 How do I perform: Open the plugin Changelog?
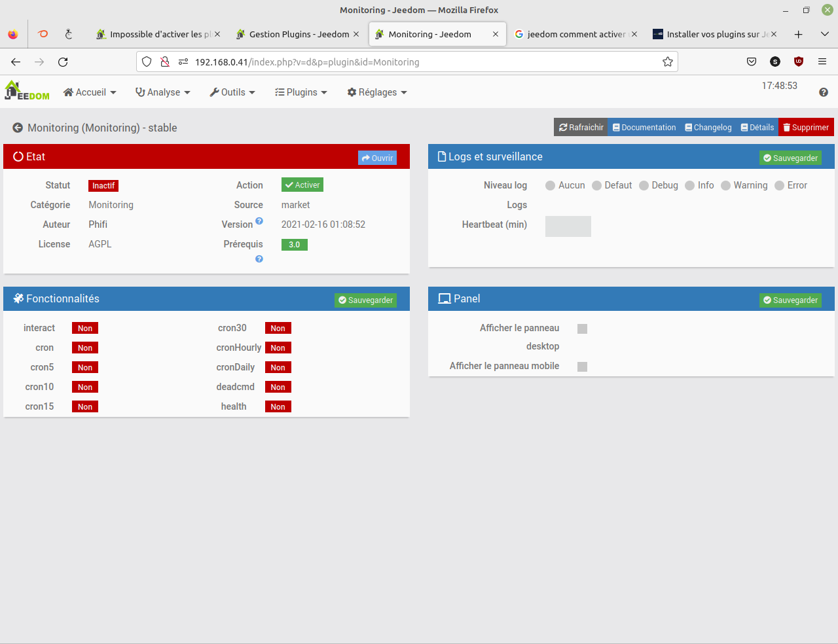708,128
